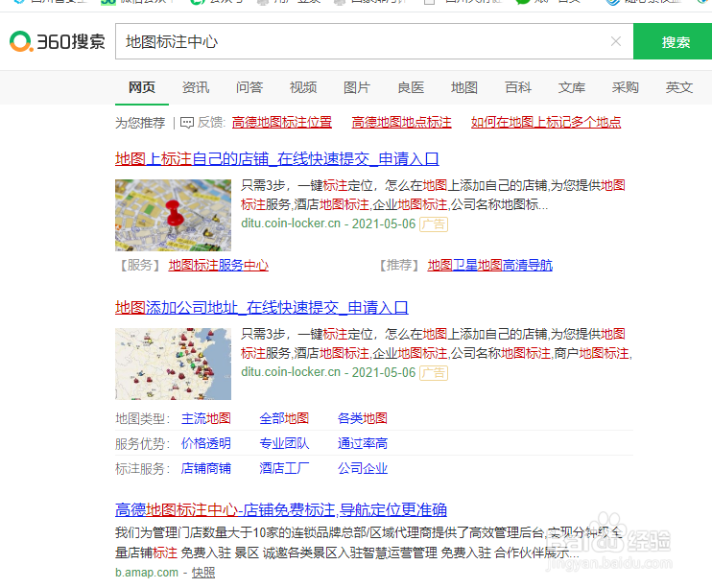Screen dimensions: 712x588
Task: Click the red pushpin map thumbnail
Action: (173, 215)
